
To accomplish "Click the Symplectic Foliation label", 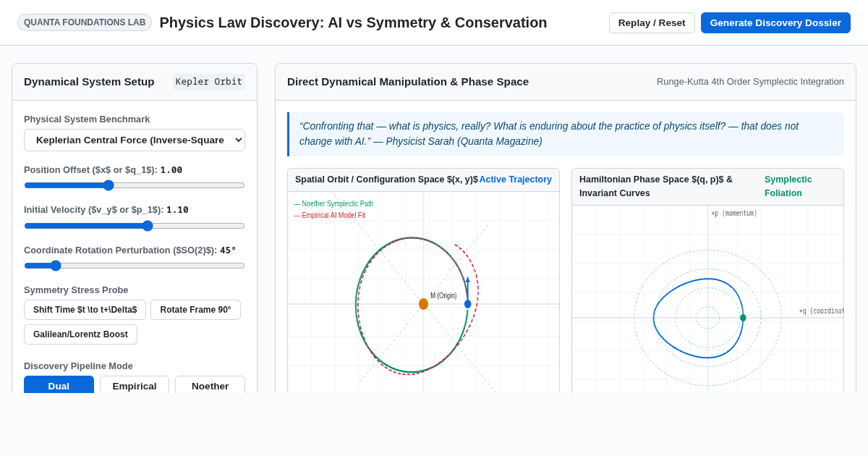I will [x=788, y=186].
